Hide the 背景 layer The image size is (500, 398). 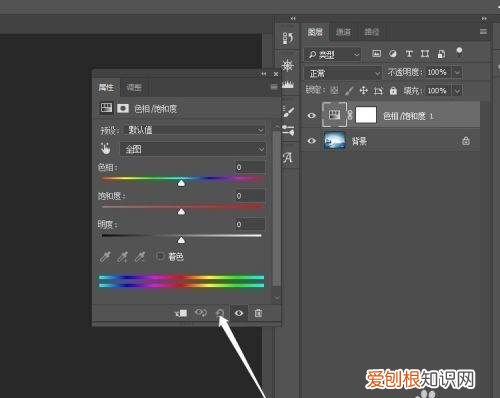pos(312,141)
